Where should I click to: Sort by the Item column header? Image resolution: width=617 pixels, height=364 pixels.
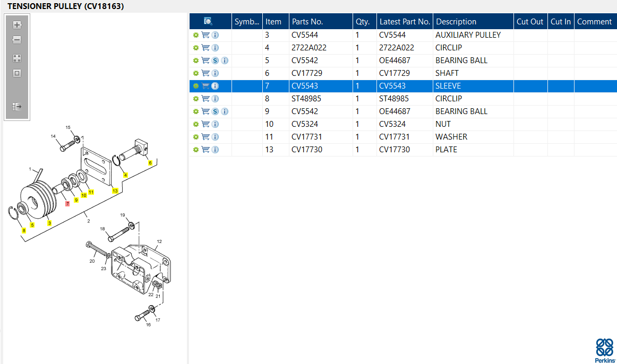click(x=276, y=22)
